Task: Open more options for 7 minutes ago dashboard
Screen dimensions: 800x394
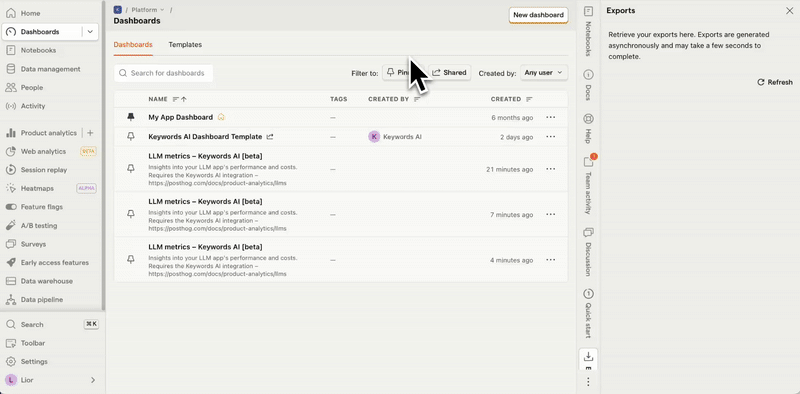Action: coord(551,214)
